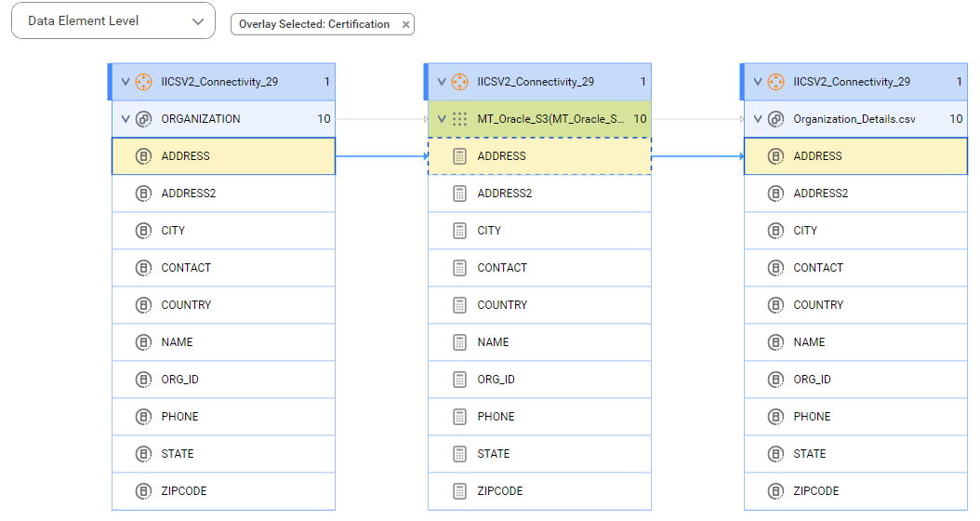The width and height of the screenshot is (980, 521).
Task: Click left column connectivity resource icon
Action: pos(144,82)
